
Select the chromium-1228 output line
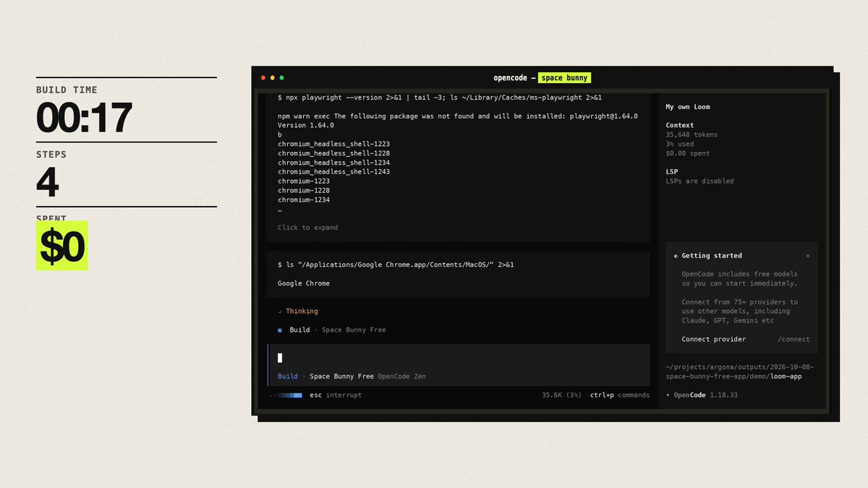(304, 191)
